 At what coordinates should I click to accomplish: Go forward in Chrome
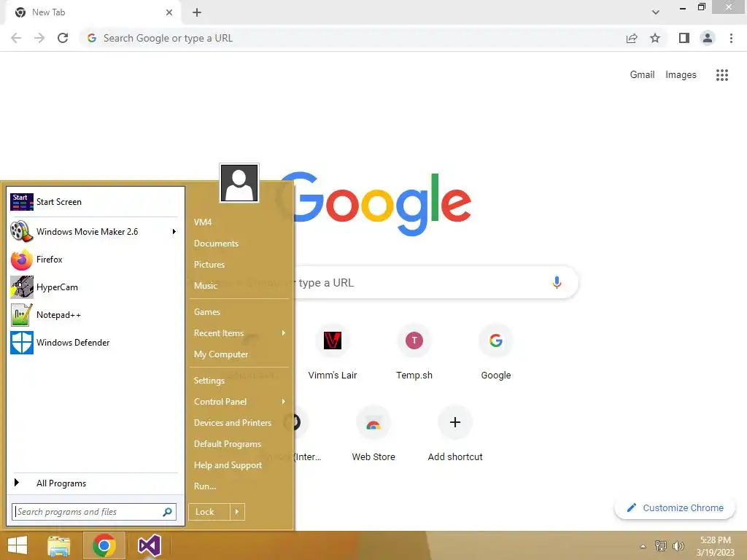pos(39,38)
